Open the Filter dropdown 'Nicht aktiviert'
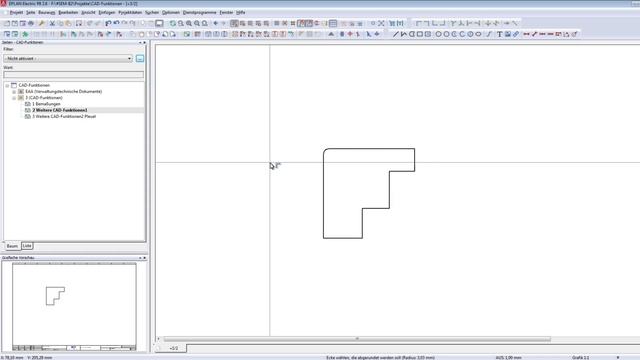This screenshot has width=640, height=360. click(x=68, y=59)
